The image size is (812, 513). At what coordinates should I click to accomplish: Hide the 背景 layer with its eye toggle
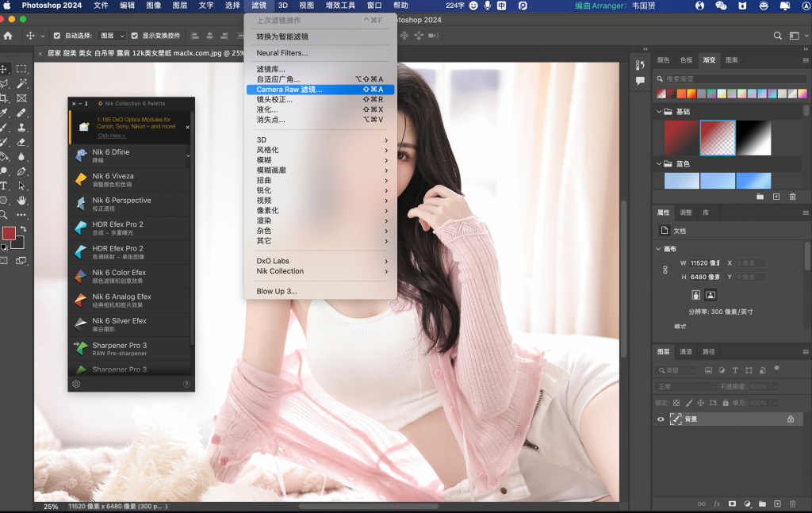tap(661, 419)
